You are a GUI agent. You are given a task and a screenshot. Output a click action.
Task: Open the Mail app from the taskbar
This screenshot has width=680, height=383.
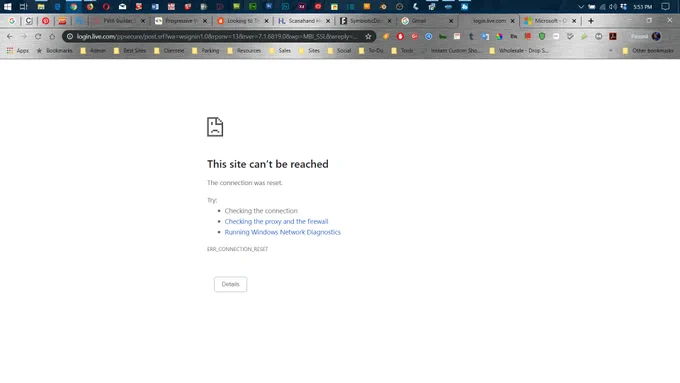(x=123, y=7)
